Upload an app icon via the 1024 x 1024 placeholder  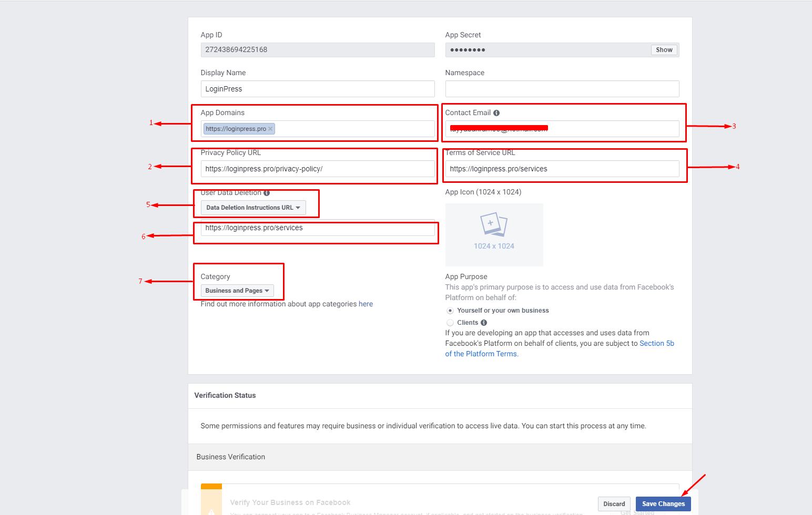[x=494, y=234]
